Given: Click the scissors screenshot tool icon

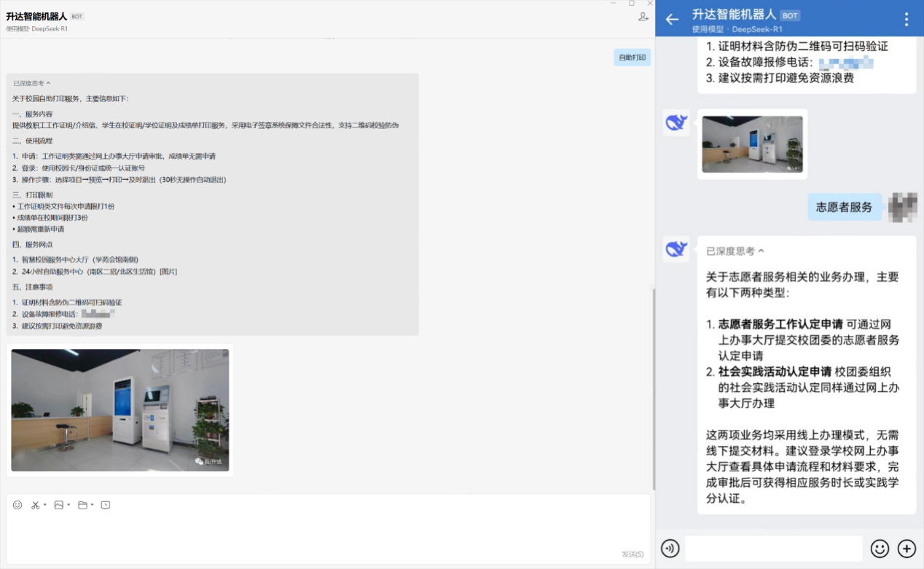Looking at the screenshot, I should click(x=35, y=505).
